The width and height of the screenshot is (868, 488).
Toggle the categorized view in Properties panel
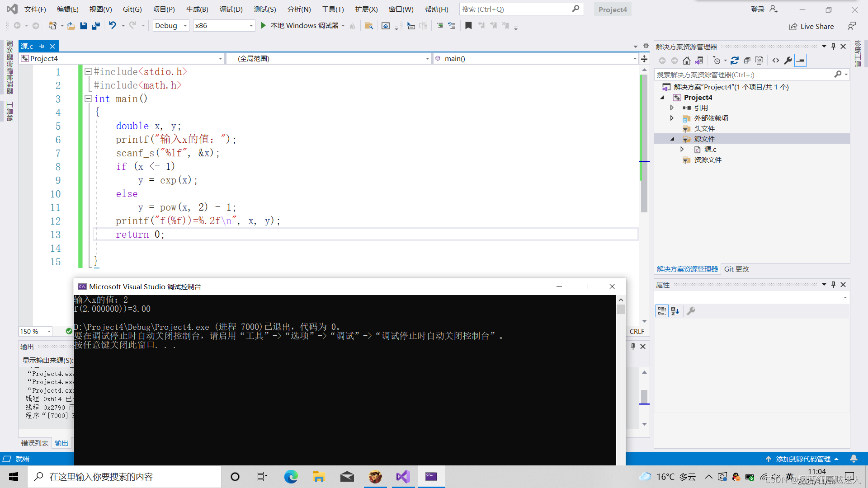[x=662, y=311]
